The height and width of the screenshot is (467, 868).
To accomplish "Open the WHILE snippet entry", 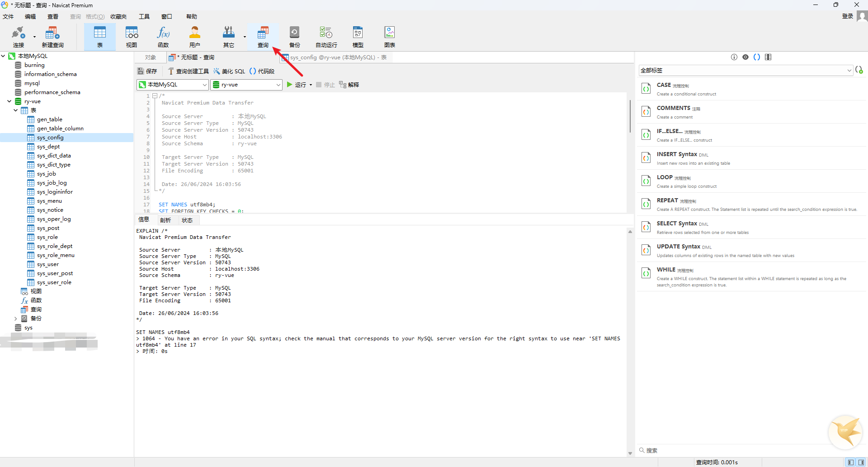I will 752,276.
